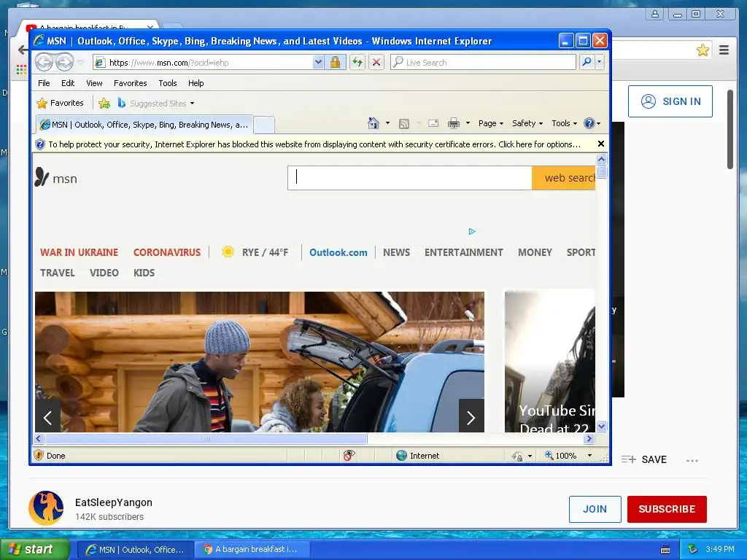Click MONEY navigation link
This screenshot has width=747, height=560.
(x=535, y=252)
